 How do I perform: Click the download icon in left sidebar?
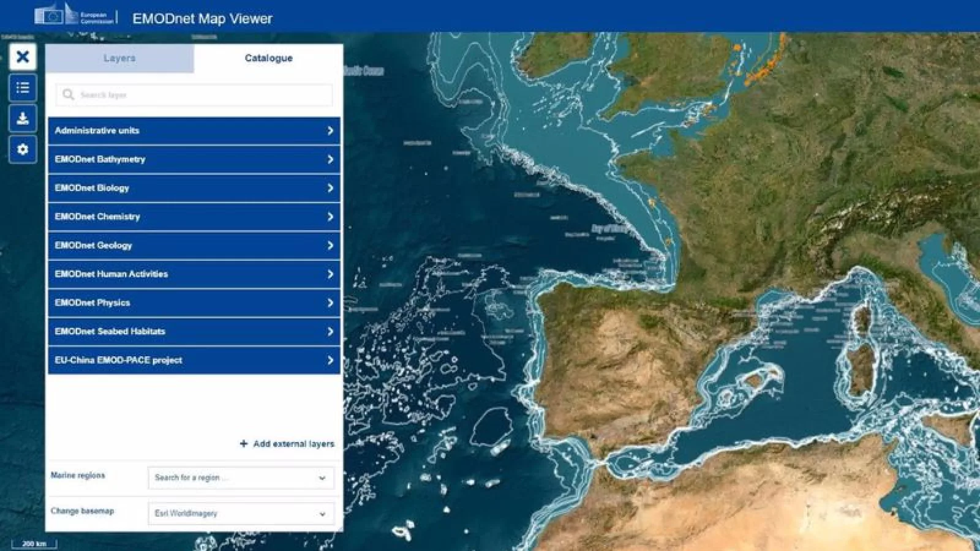pyautogui.click(x=23, y=119)
